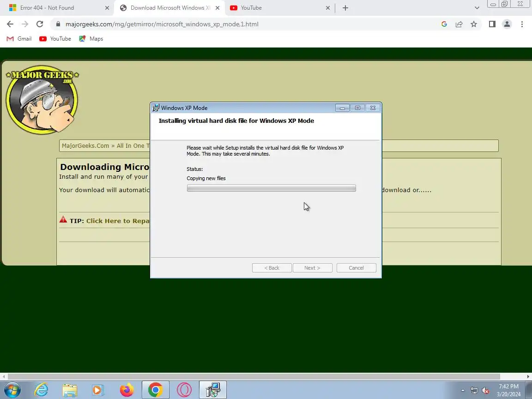
Task: Click the muted volume tray icon
Action: (x=485, y=390)
